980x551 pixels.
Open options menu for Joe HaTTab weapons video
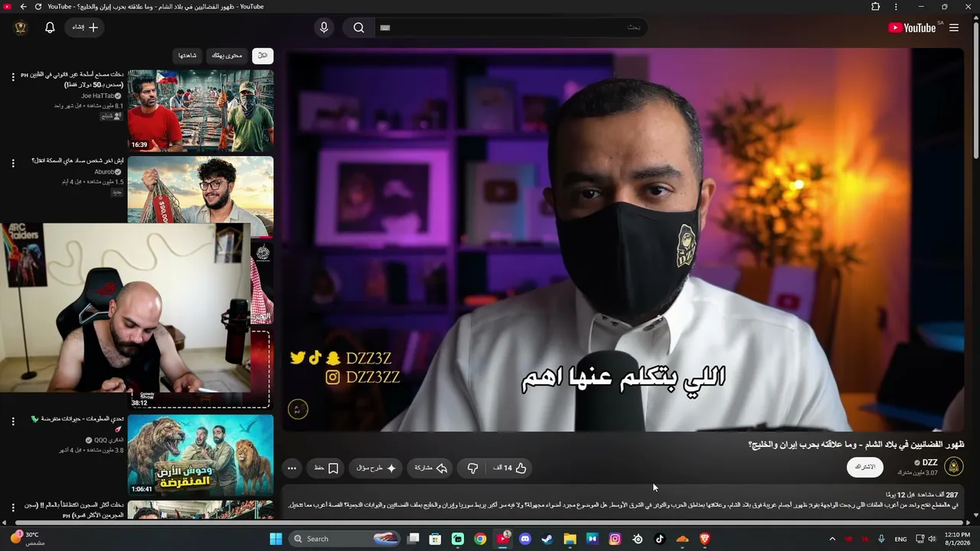13,77
